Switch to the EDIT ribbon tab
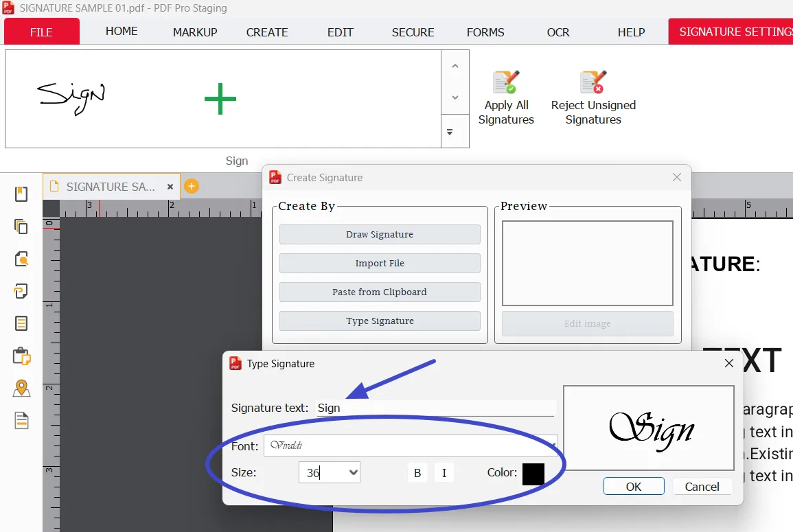The width and height of the screenshot is (793, 532). [x=340, y=32]
